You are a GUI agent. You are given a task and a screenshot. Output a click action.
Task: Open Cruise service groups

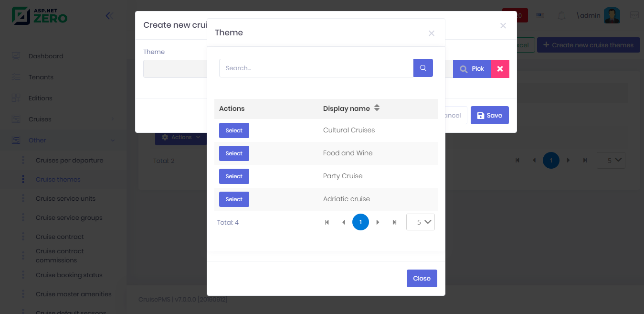[69, 217]
